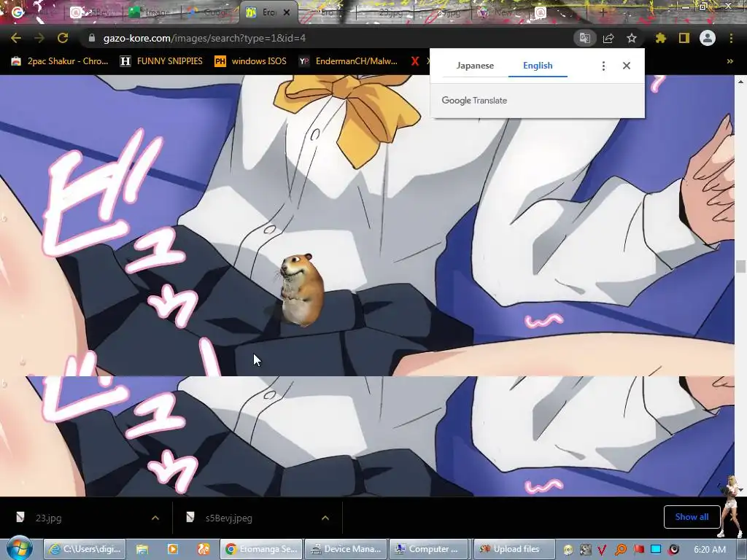Click the orange magnifier tray icon
Image resolution: width=747 pixels, height=560 pixels.
tap(620, 550)
